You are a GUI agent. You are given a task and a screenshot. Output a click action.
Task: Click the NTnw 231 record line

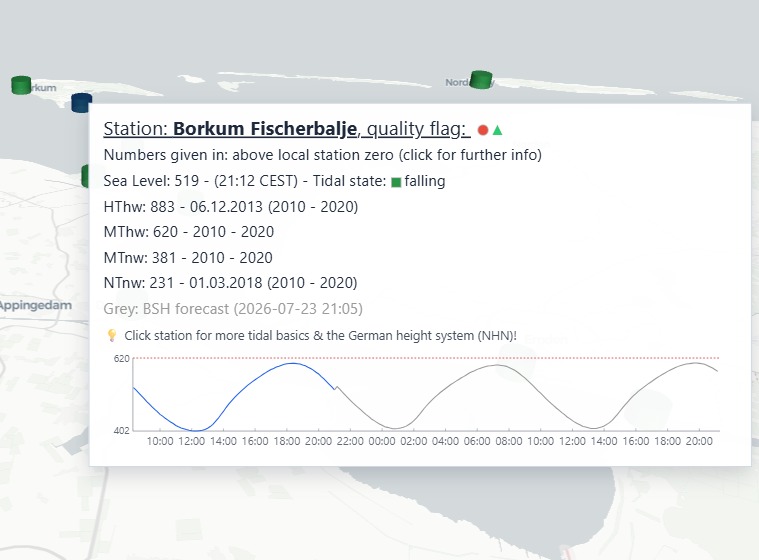click(x=230, y=283)
